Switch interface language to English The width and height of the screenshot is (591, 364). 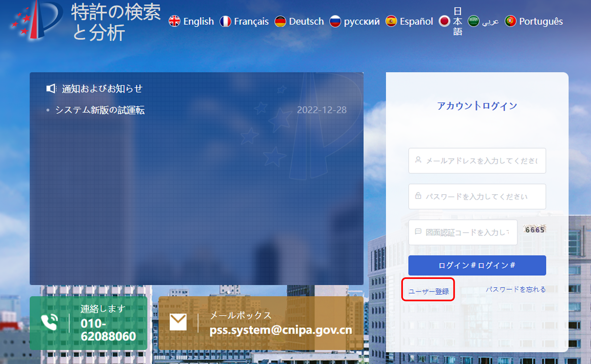click(198, 21)
